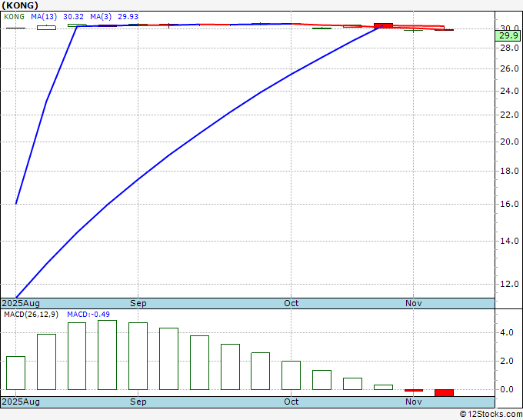Click the 16.0 price axis label
Viewport: 523px width, 420px height.
[509, 204]
